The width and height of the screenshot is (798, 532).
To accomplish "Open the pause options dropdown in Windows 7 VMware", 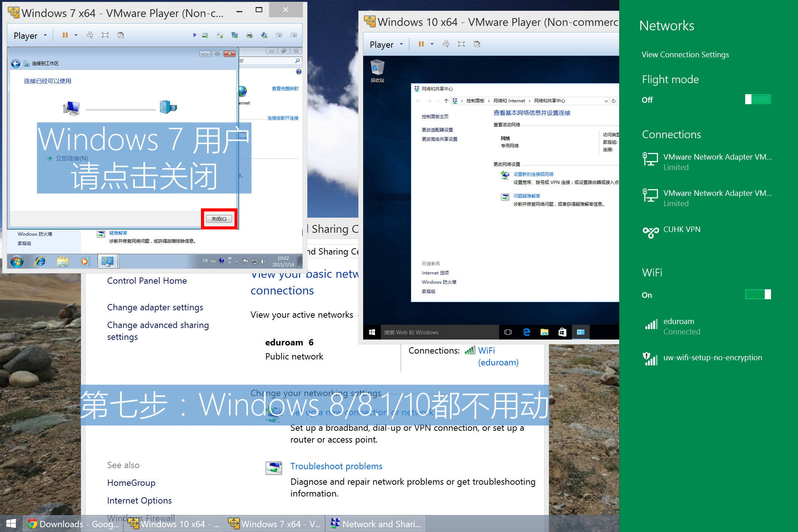I will coord(76,35).
